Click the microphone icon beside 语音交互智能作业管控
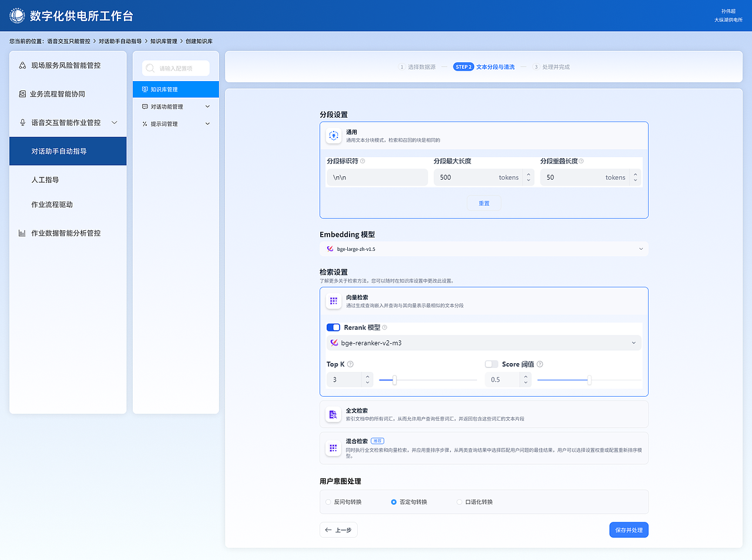This screenshot has width=752, height=560. 22,123
